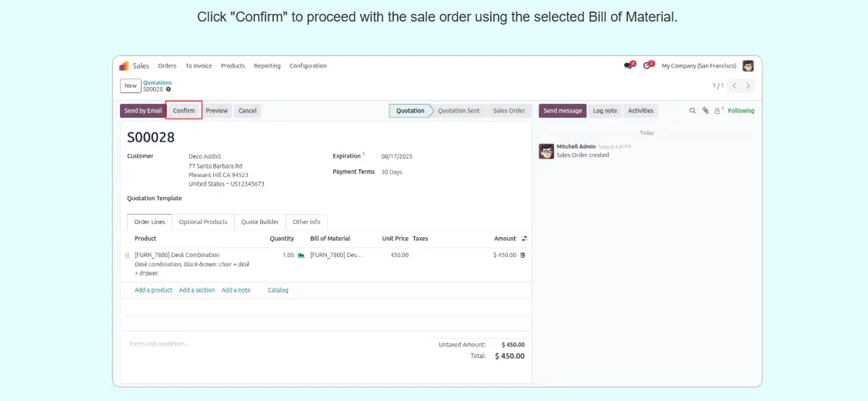Open the Bill of Material field dropdown
Image resolution: width=868 pixels, height=401 pixels.
[x=336, y=255]
